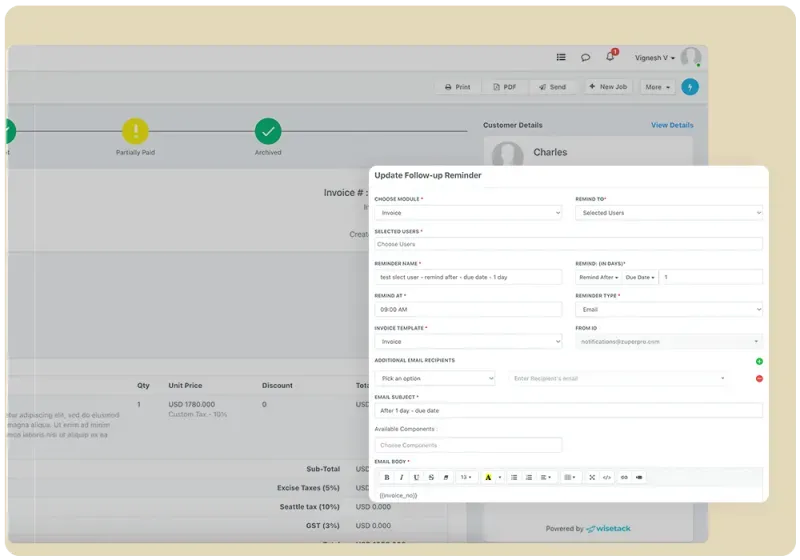800x560 pixels.
Task: Click the blue lightning quick action button
Action: (689, 87)
